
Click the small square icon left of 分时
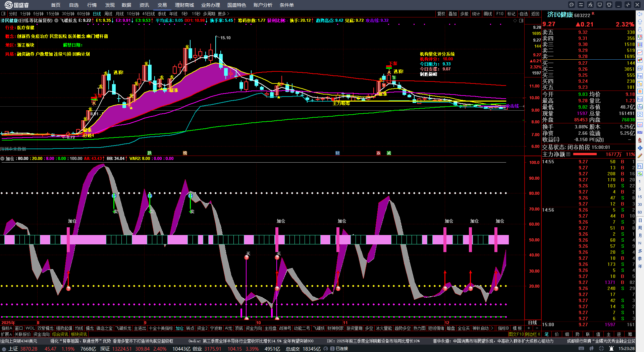tap(3, 14)
